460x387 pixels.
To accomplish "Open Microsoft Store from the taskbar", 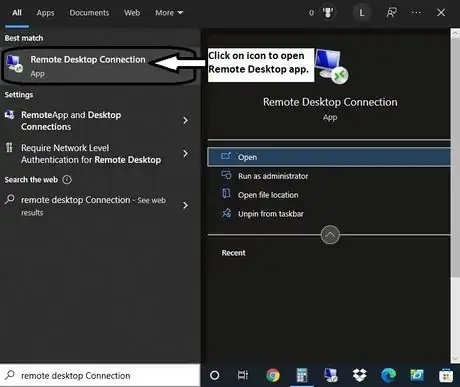I will 446,376.
